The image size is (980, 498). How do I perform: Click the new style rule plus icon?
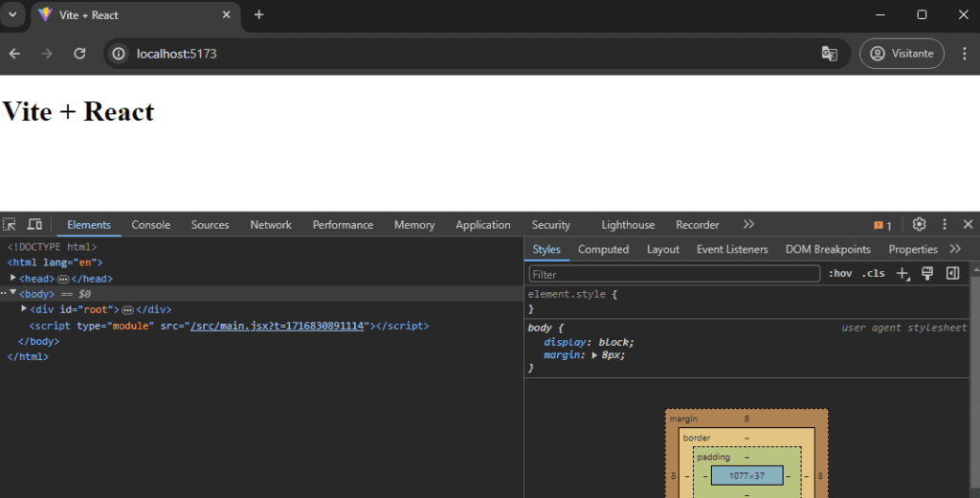click(x=903, y=273)
